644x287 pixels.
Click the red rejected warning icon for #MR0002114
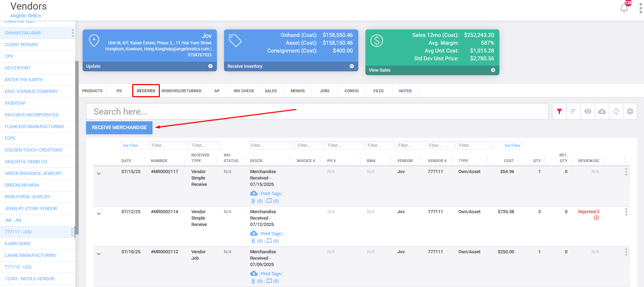(x=597, y=218)
